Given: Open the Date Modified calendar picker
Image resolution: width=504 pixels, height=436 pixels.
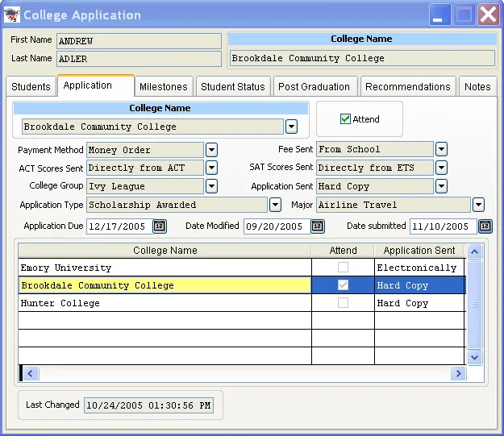Looking at the screenshot, I should click(318, 226).
